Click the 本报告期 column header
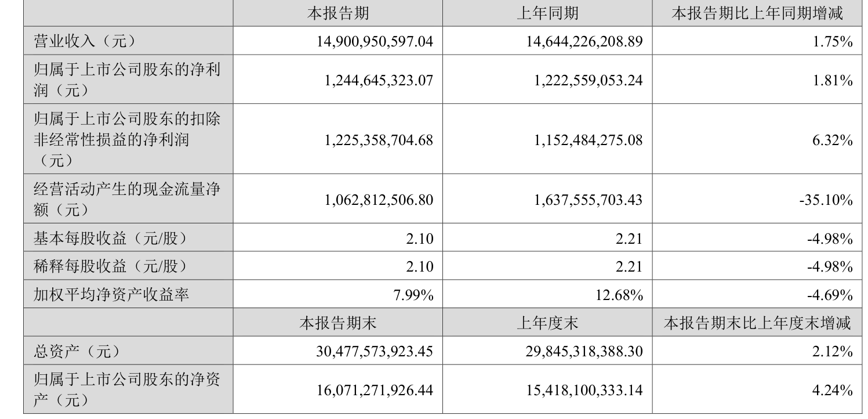The height and width of the screenshot is (419, 868). pyautogui.click(x=337, y=13)
